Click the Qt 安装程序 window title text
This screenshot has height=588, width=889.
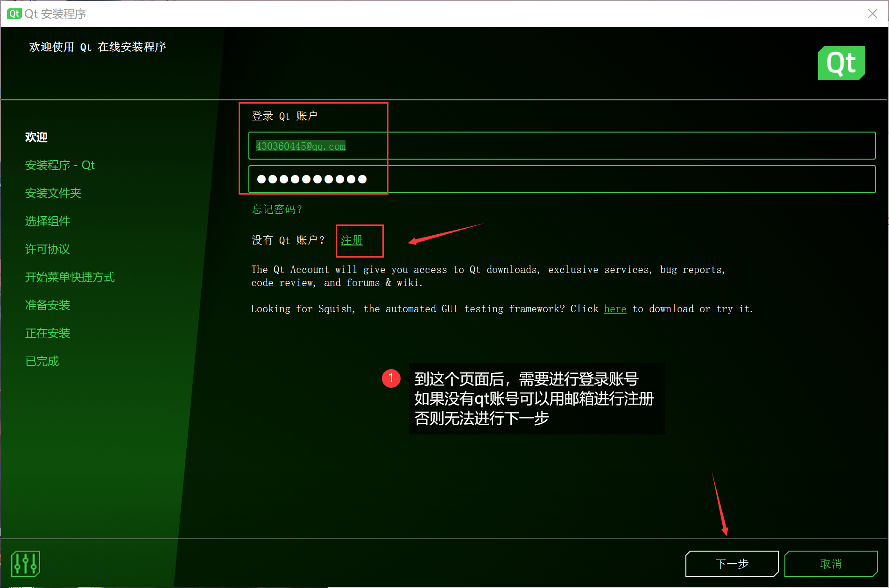point(55,14)
